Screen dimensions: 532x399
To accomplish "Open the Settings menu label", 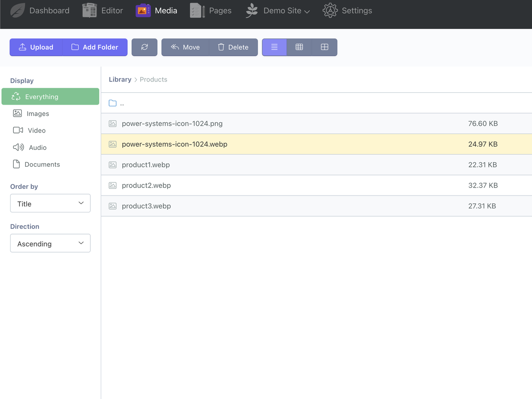I will tap(357, 11).
